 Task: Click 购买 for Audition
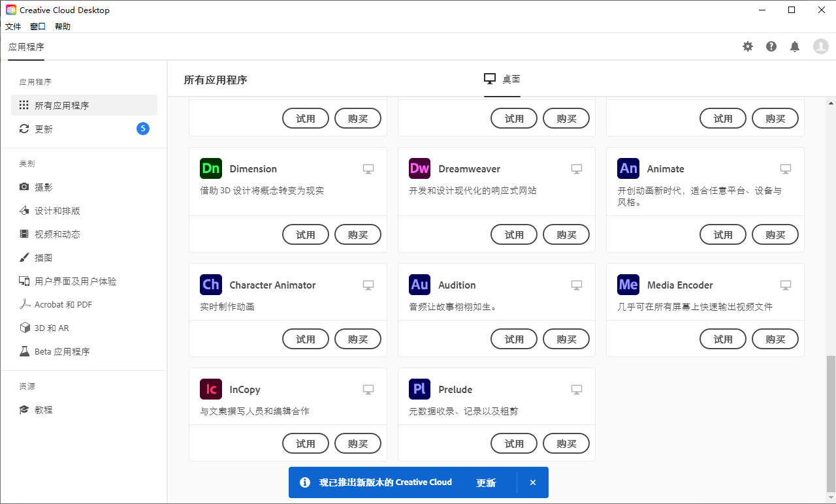pos(566,339)
